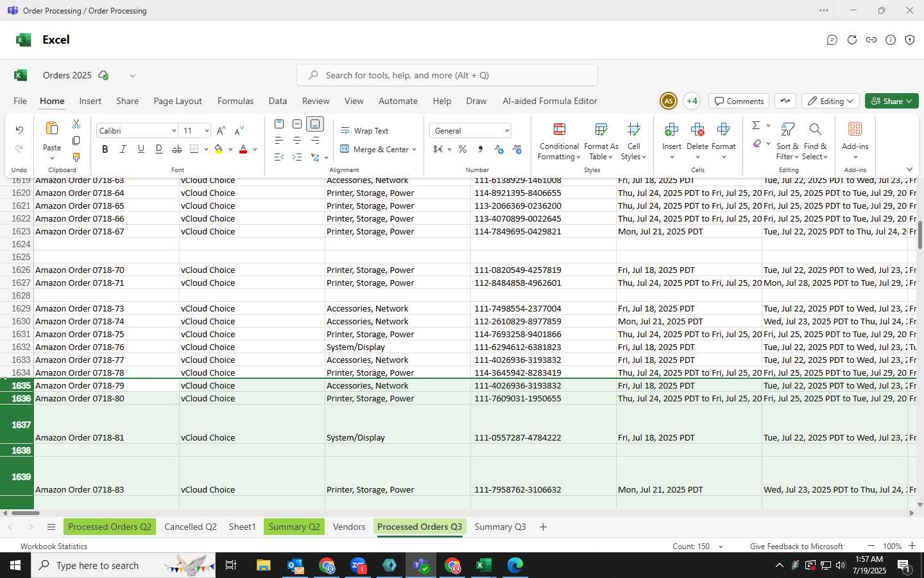
Task: Set middle vertical alignment
Action: point(297,124)
